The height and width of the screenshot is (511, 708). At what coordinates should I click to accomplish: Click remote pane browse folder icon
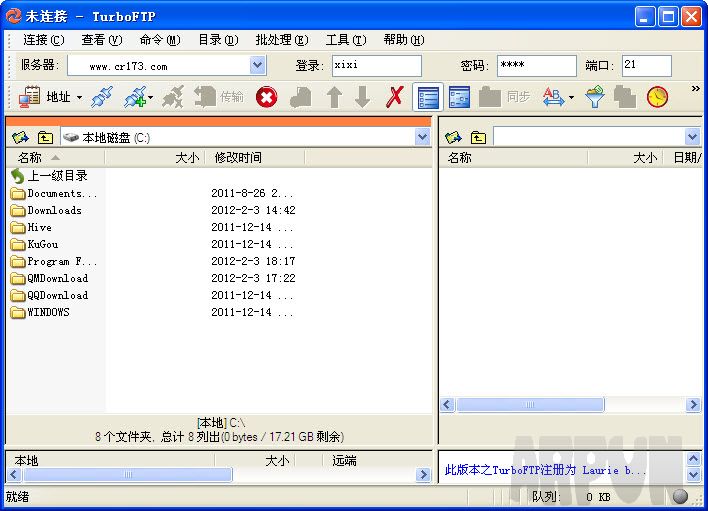coord(453,137)
